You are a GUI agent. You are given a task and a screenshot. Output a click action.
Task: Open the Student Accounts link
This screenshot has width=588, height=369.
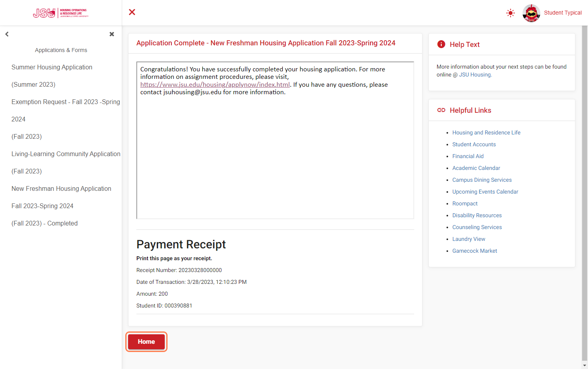tap(474, 145)
